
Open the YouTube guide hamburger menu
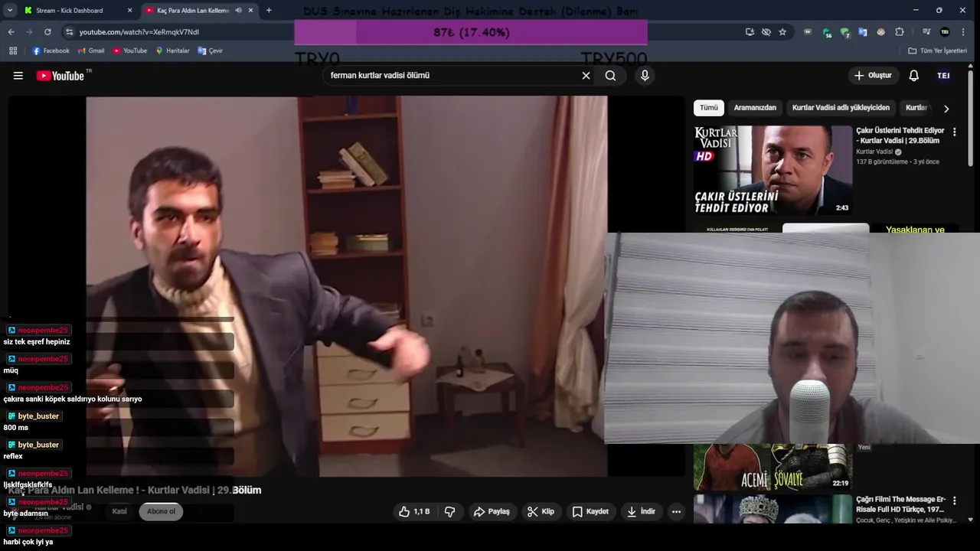[x=18, y=76]
